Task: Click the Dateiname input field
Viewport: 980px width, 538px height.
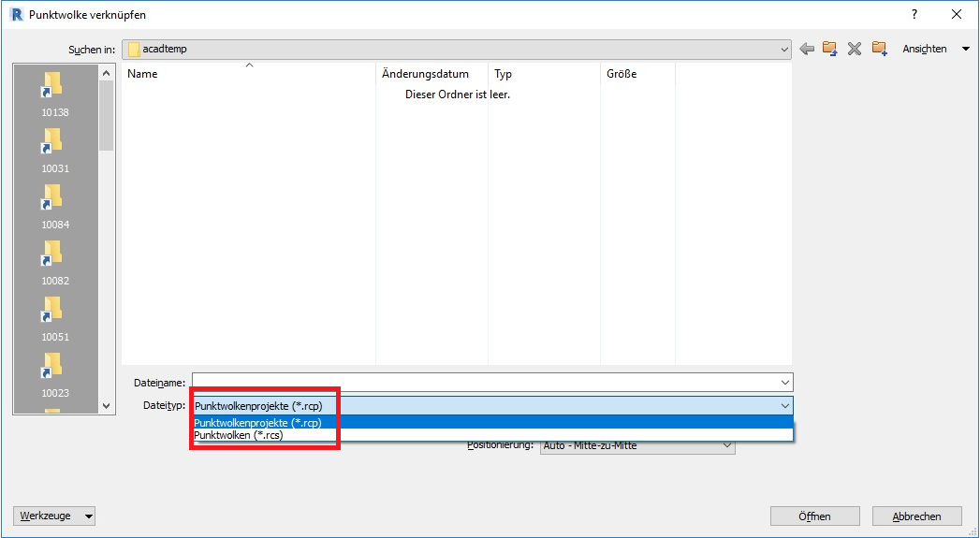Action: click(485, 382)
